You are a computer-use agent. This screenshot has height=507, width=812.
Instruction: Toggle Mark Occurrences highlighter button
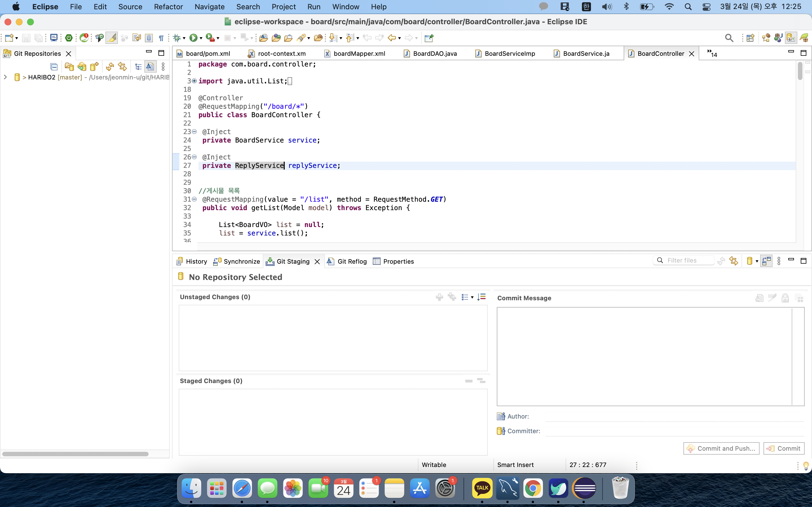pyautogui.click(x=112, y=38)
